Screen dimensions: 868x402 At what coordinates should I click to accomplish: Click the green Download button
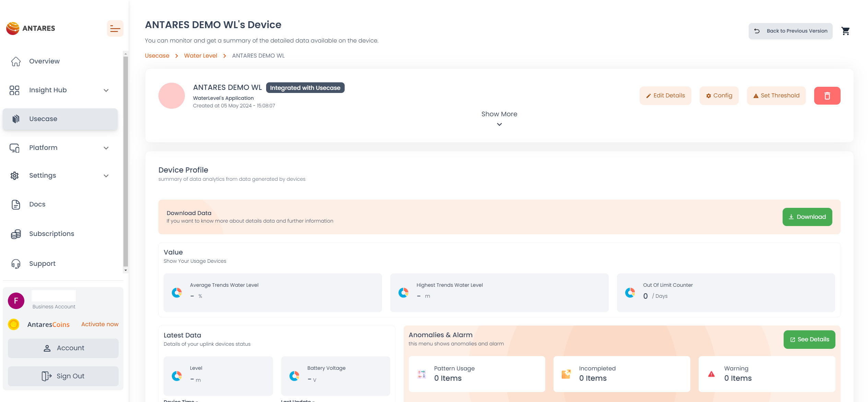click(807, 217)
